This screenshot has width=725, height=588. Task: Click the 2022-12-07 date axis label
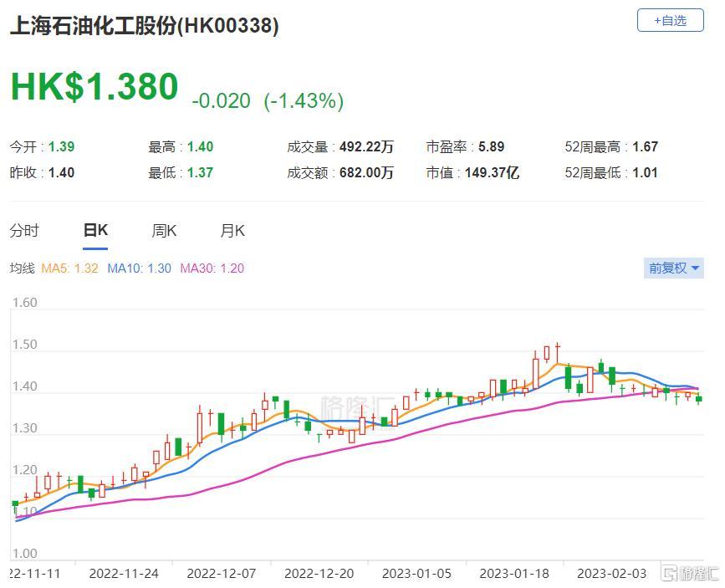point(221,574)
